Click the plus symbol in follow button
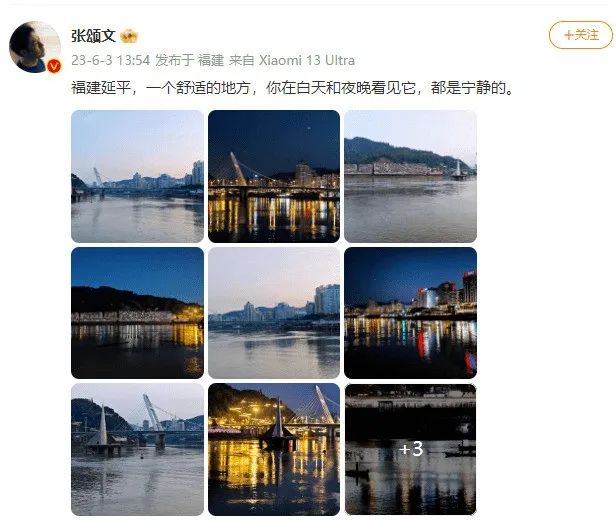616x523 pixels. pos(568,35)
